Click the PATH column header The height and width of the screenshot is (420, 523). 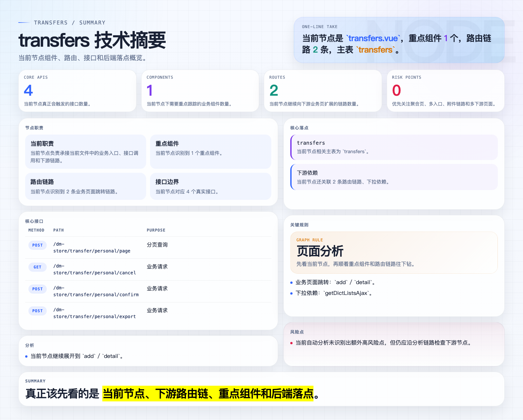click(x=59, y=230)
